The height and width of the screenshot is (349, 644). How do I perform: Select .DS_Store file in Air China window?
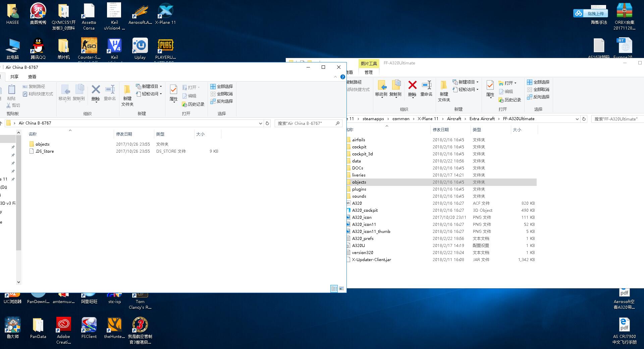pos(41,151)
